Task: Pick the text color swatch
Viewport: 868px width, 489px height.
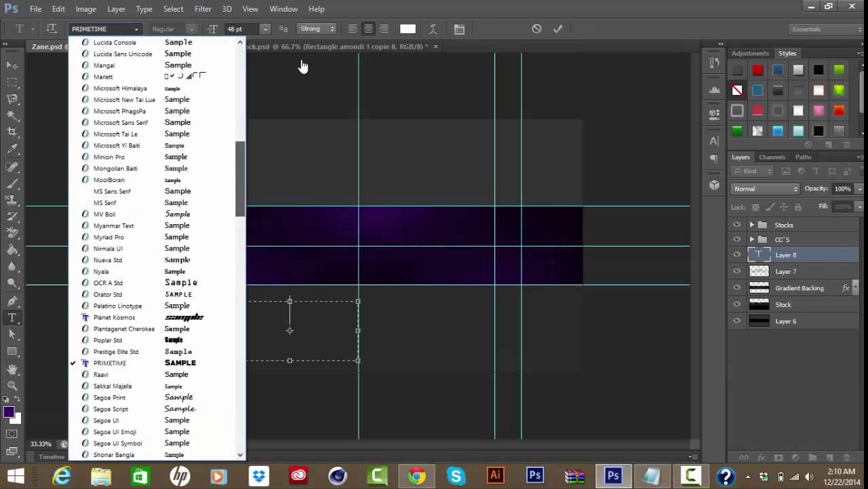Action: (408, 29)
